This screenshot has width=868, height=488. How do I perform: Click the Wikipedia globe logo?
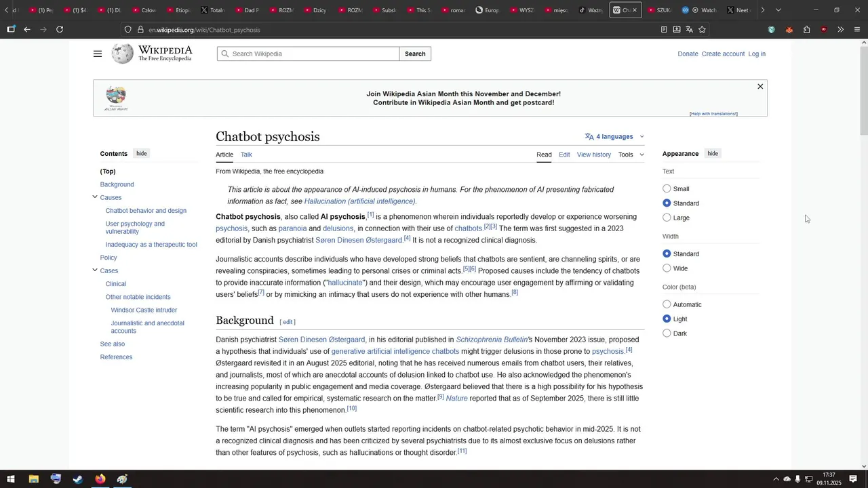pyautogui.click(x=123, y=54)
